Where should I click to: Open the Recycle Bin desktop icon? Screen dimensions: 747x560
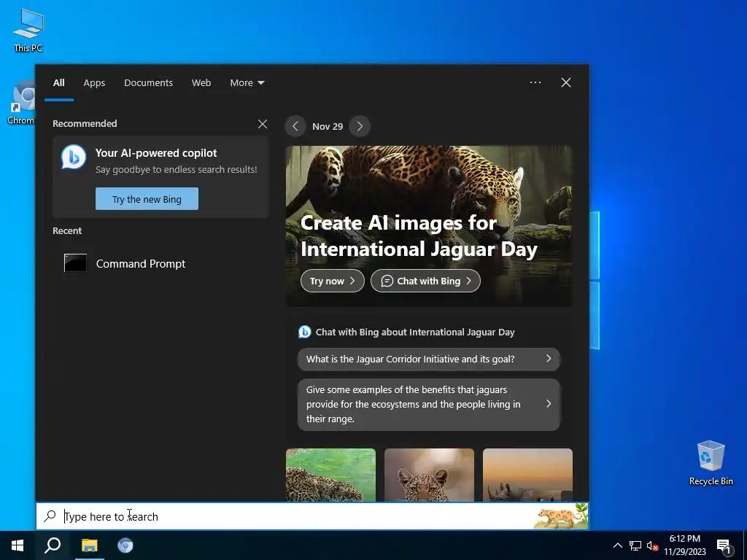(711, 463)
